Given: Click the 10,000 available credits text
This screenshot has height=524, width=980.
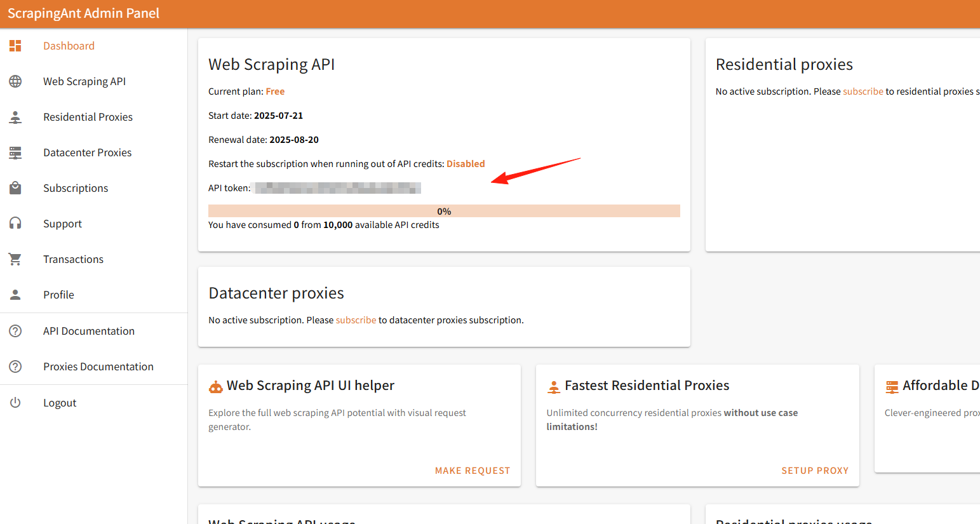Looking at the screenshot, I should (x=338, y=225).
